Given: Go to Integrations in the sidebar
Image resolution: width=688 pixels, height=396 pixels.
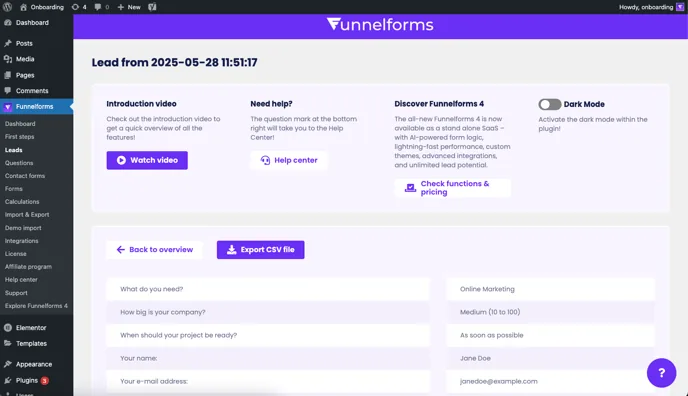Looking at the screenshot, I should (22, 241).
